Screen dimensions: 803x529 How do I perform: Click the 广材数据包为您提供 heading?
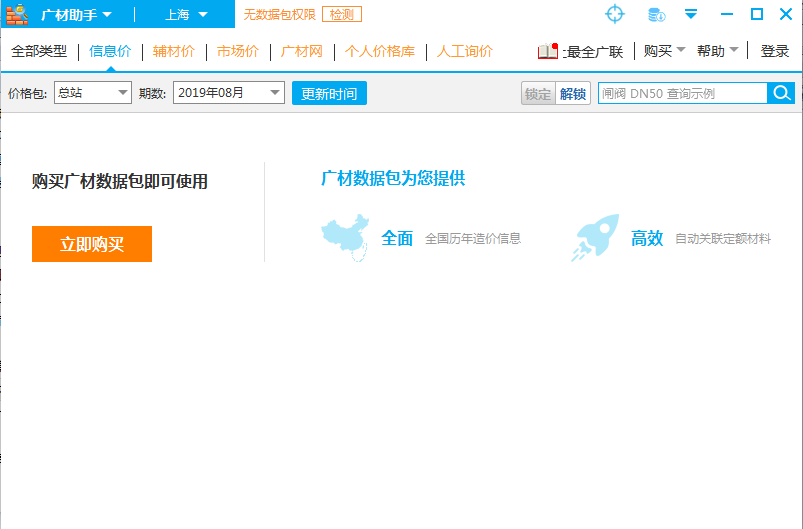(x=393, y=178)
